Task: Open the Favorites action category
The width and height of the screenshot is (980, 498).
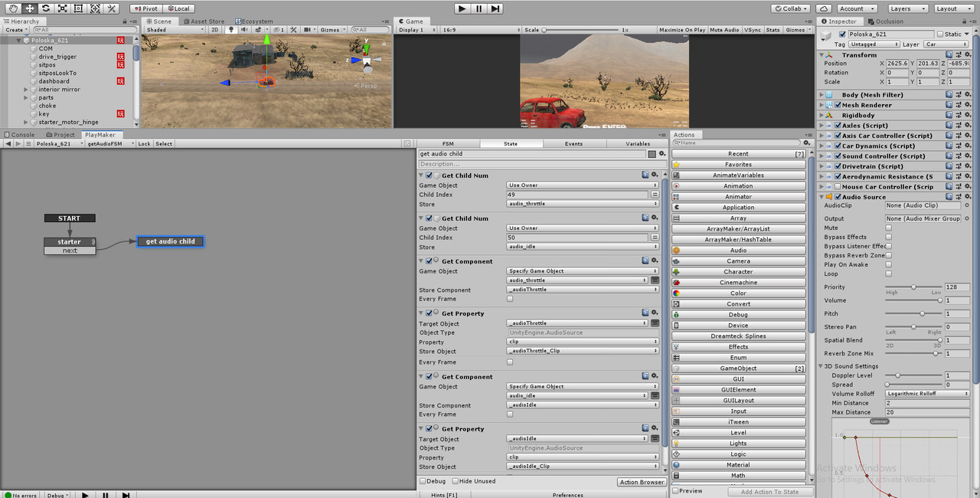Action: coord(738,165)
